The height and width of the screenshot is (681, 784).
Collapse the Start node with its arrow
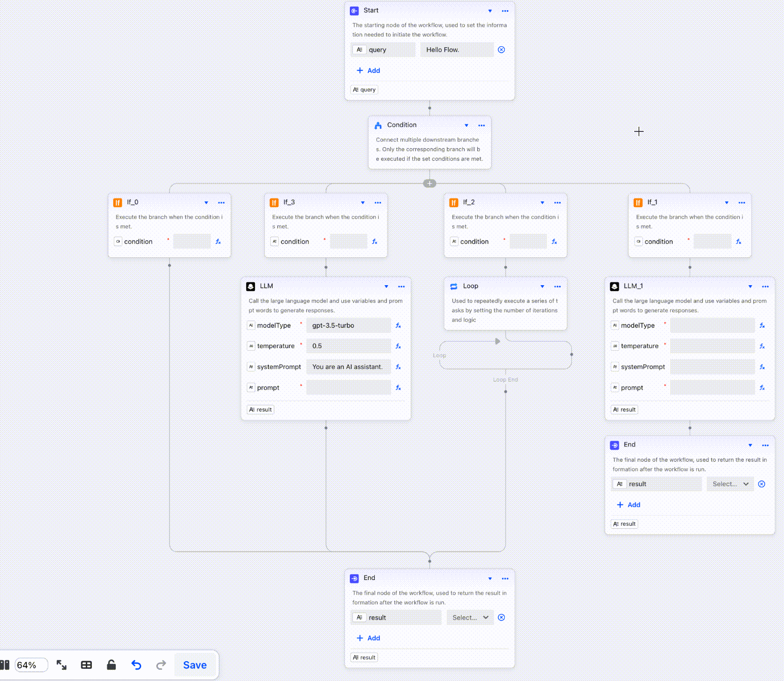(x=490, y=11)
